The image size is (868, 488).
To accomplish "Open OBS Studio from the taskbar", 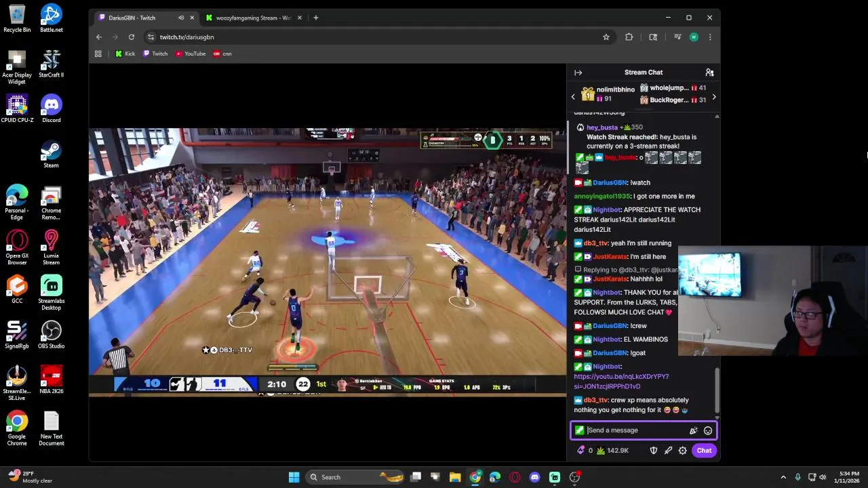I will pos(575,477).
